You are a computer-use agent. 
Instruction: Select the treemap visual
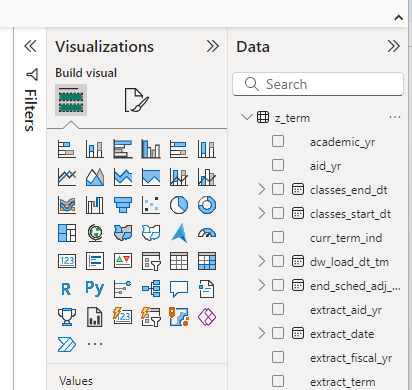click(67, 233)
